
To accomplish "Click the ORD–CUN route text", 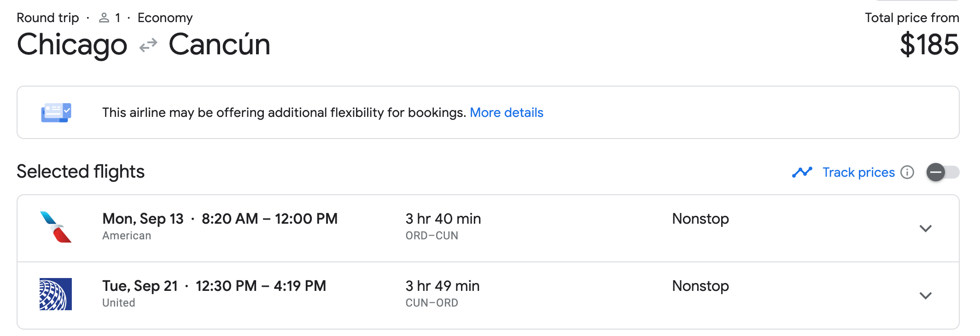I will [432, 236].
